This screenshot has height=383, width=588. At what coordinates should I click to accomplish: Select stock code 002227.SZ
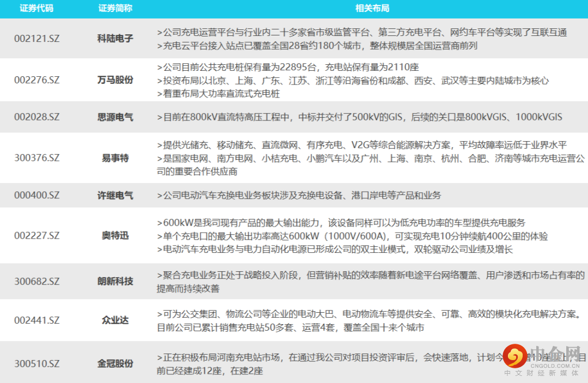[37, 235]
